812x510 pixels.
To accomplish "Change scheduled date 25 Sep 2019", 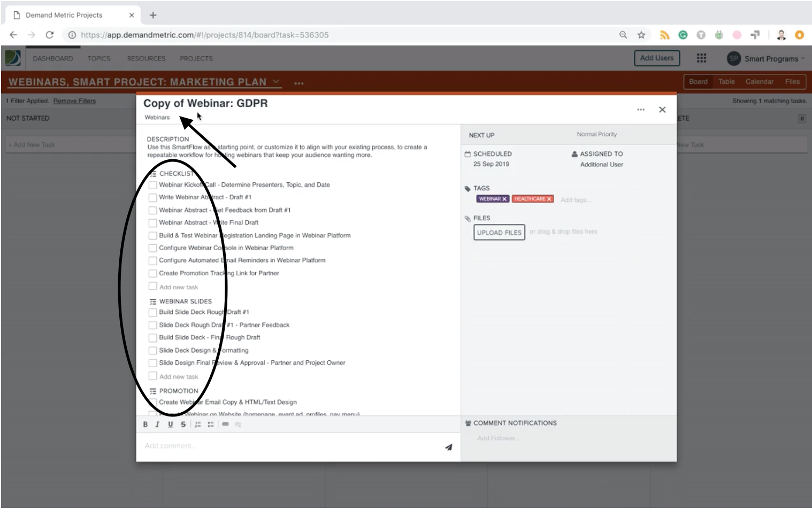I will (x=491, y=164).
